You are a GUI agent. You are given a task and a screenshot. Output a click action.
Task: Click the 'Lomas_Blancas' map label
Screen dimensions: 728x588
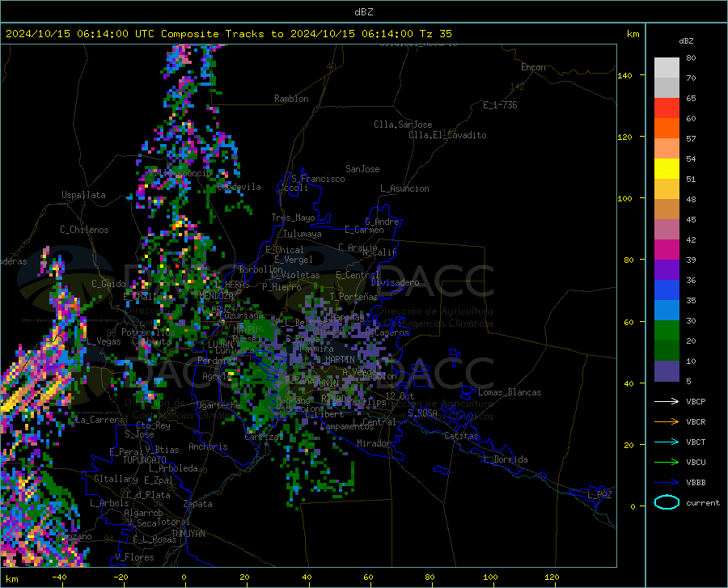tap(510, 392)
